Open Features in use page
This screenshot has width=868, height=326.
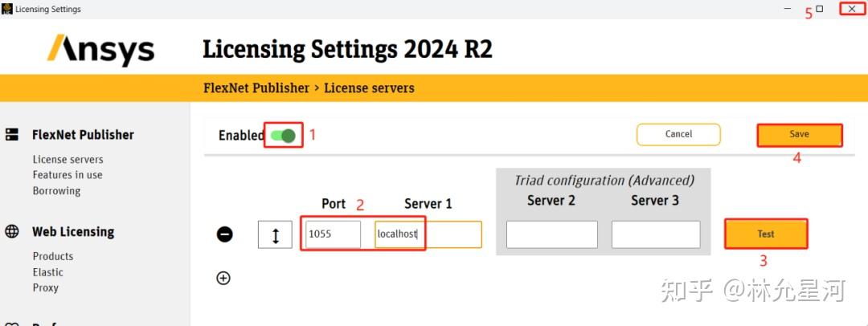click(68, 175)
